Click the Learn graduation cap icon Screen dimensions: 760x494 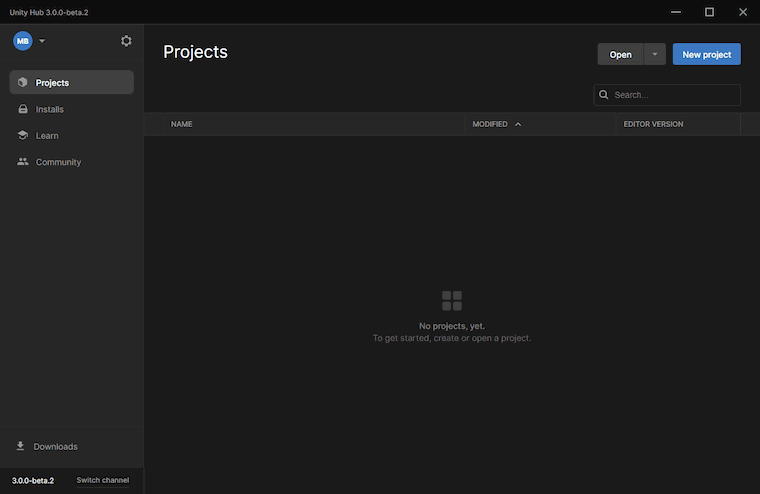coord(23,136)
